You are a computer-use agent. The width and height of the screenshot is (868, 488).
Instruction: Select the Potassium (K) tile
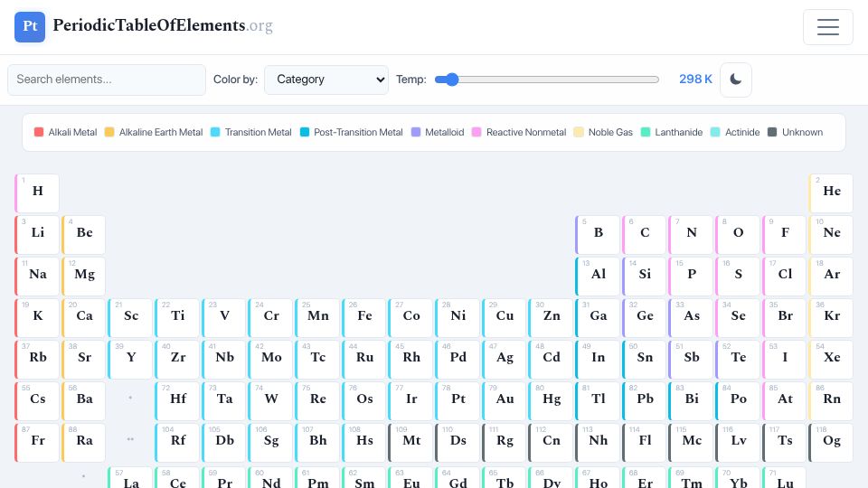(36, 318)
